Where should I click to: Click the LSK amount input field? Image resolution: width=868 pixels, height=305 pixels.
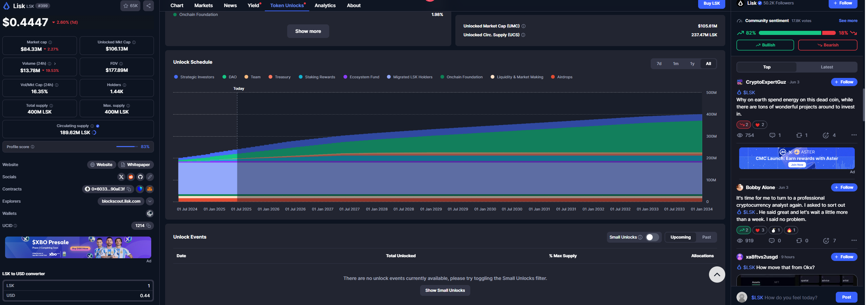(78, 286)
